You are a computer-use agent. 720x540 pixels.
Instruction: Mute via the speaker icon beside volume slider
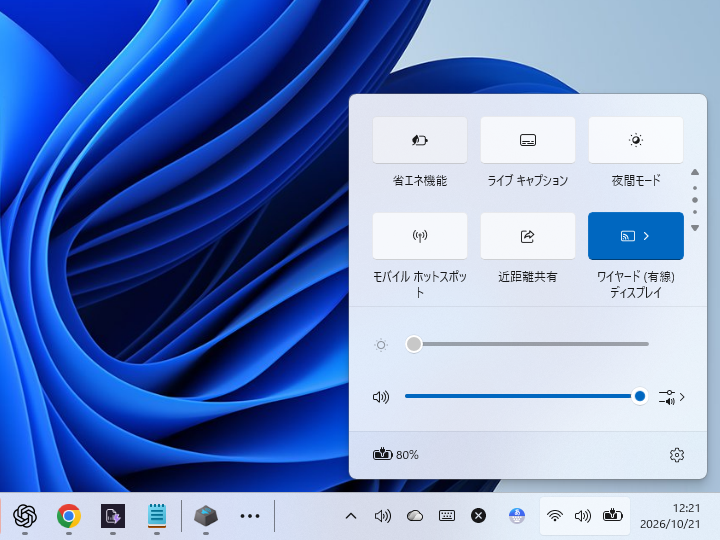[x=381, y=397]
